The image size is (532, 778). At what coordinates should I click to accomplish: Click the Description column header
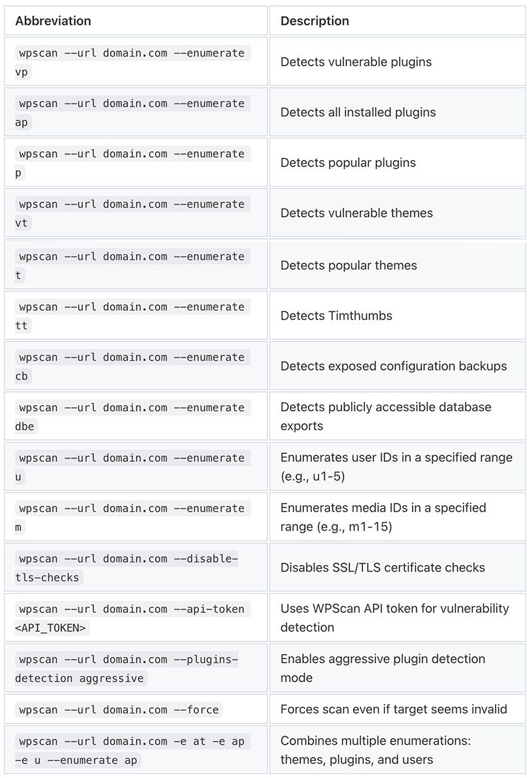click(315, 21)
